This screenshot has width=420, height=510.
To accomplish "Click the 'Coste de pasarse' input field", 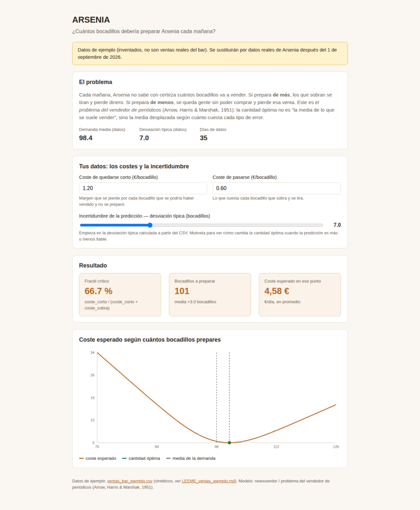I will 277,188.
